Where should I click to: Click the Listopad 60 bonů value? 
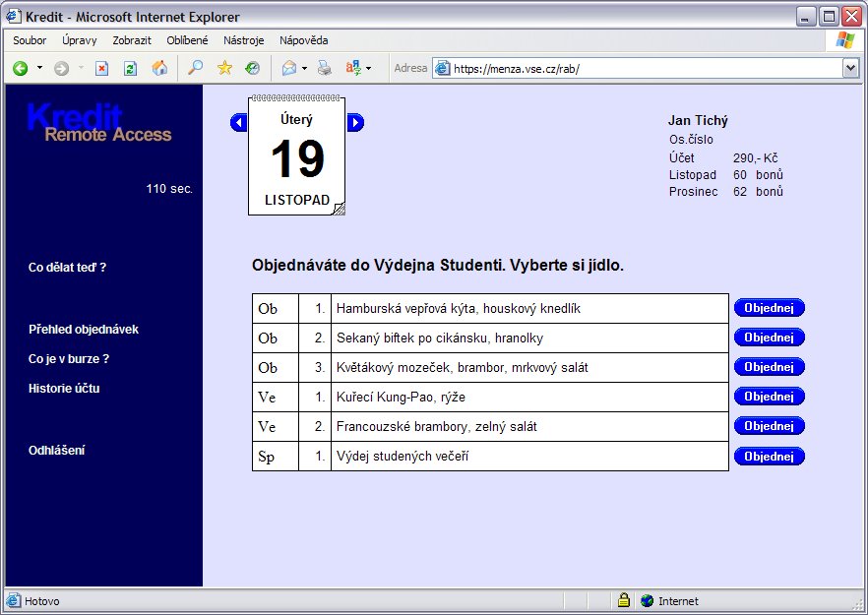click(x=758, y=175)
